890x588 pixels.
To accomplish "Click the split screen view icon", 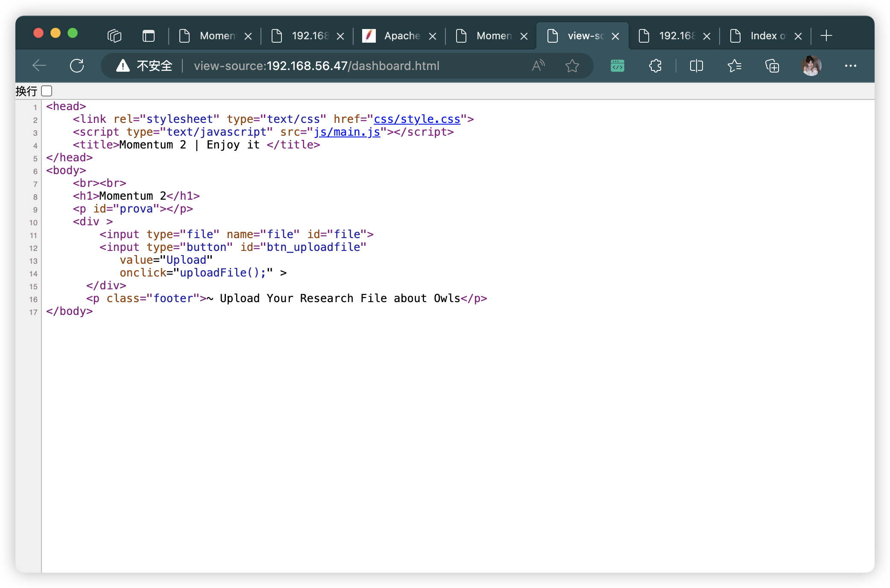I will point(695,65).
